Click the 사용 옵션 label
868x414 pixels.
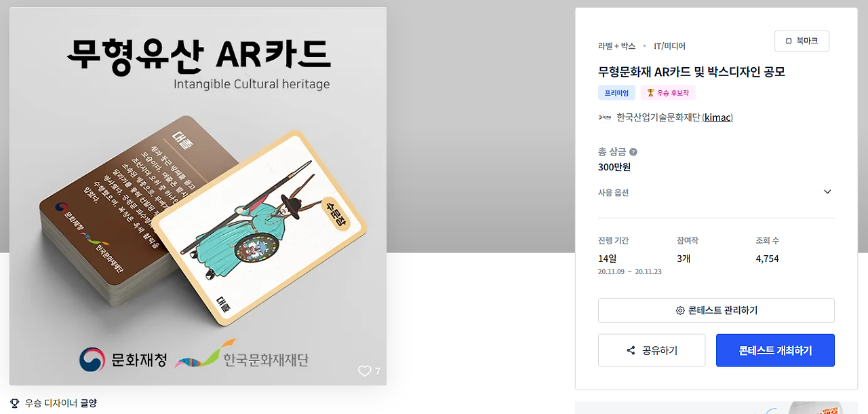click(613, 193)
